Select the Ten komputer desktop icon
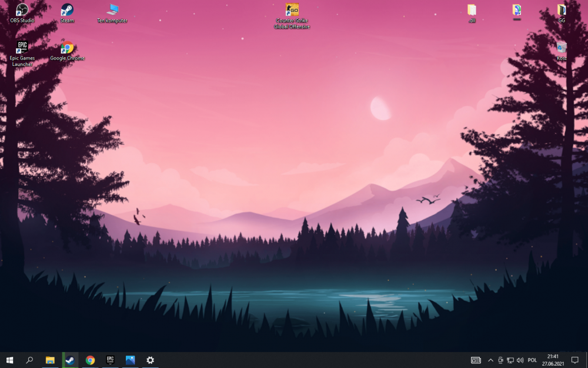Image resolution: width=588 pixels, height=368 pixels. (112, 13)
